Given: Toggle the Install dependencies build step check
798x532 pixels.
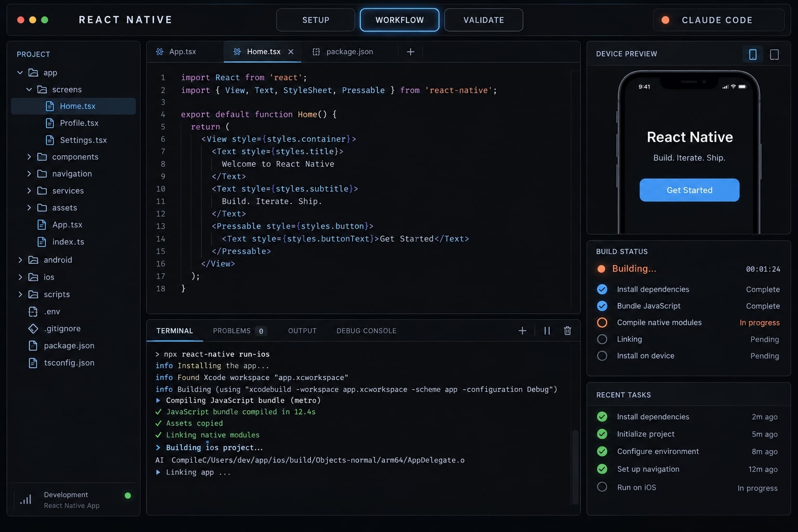Looking at the screenshot, I should point(602,289).
